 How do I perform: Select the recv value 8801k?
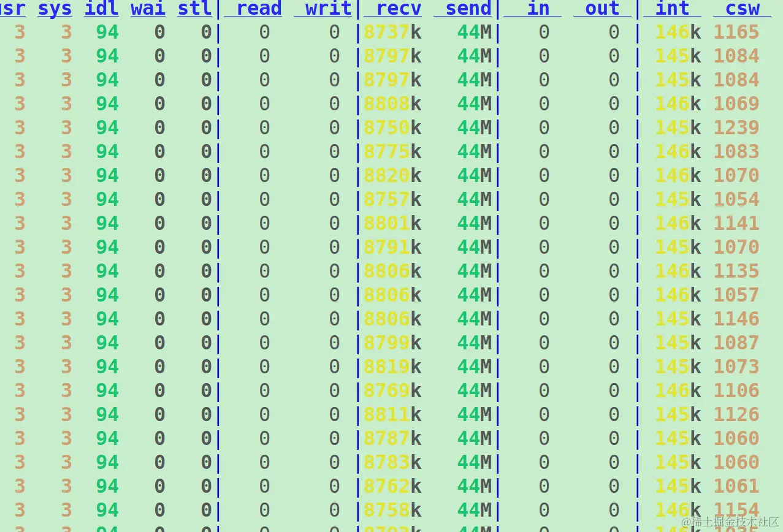click(393, 223)
